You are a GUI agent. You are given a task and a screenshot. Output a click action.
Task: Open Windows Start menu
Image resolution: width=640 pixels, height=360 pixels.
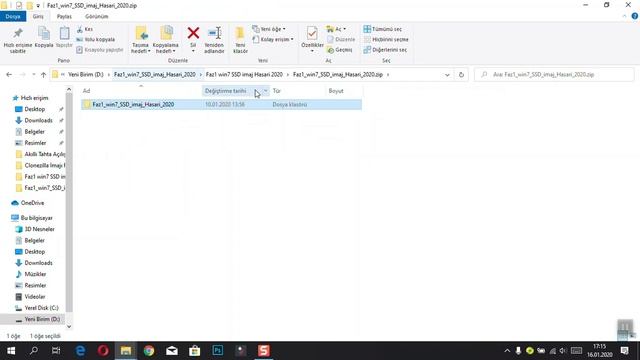click(x=11, y=351)
